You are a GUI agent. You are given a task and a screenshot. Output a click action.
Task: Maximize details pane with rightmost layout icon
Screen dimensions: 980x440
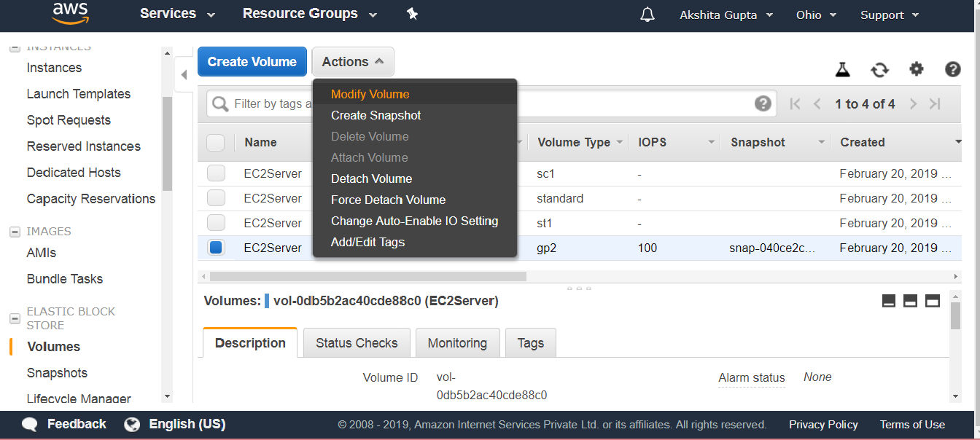click(933, 301)
